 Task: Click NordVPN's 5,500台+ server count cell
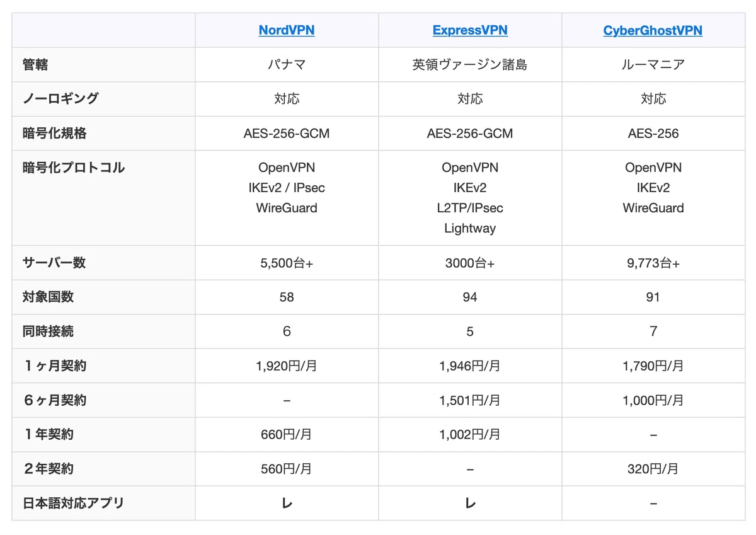(287, 263)
